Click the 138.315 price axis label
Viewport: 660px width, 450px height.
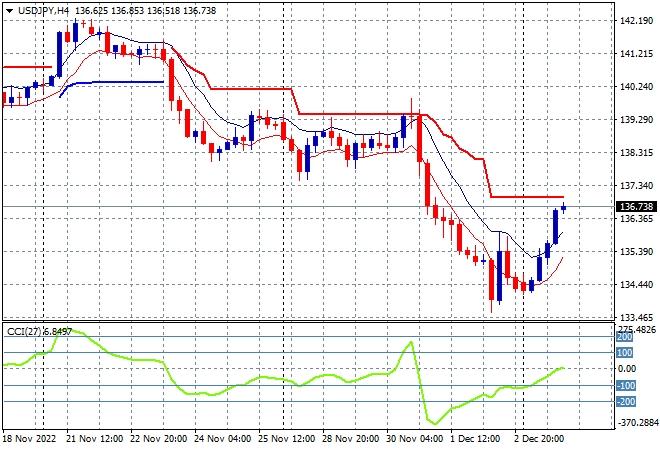click(636, 152)
